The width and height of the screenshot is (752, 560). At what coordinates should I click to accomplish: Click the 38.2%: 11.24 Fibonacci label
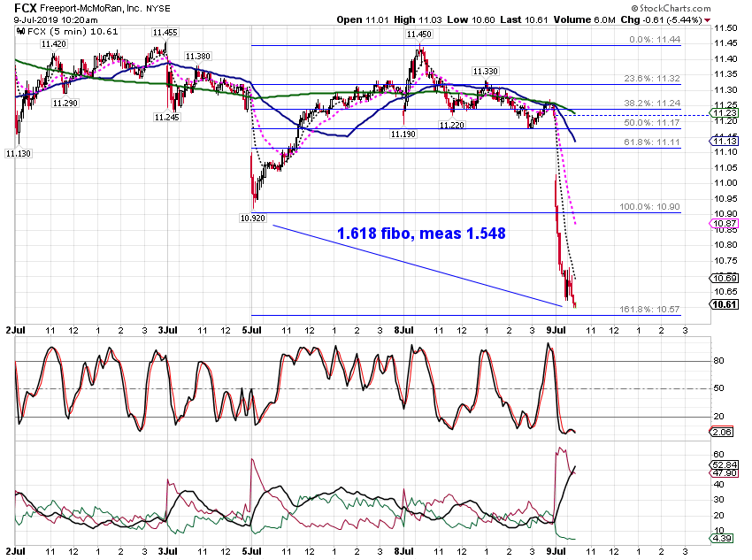(x=652, y=104)
